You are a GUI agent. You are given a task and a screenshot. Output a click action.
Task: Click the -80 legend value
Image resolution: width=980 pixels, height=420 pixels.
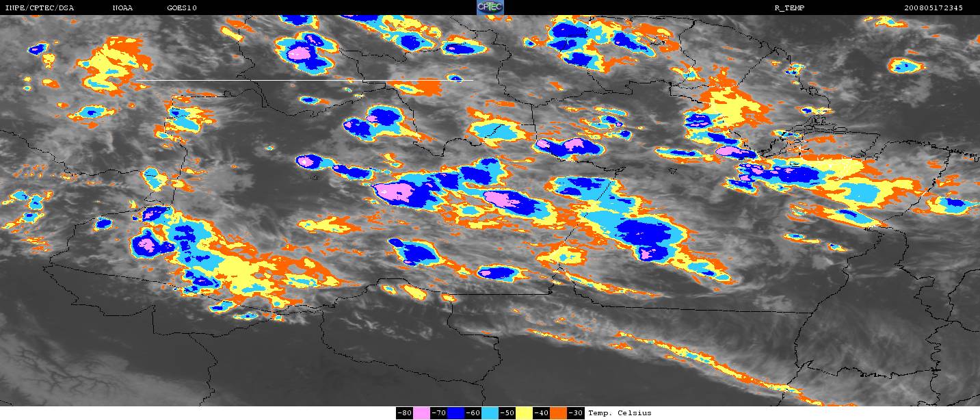(404, 413)
